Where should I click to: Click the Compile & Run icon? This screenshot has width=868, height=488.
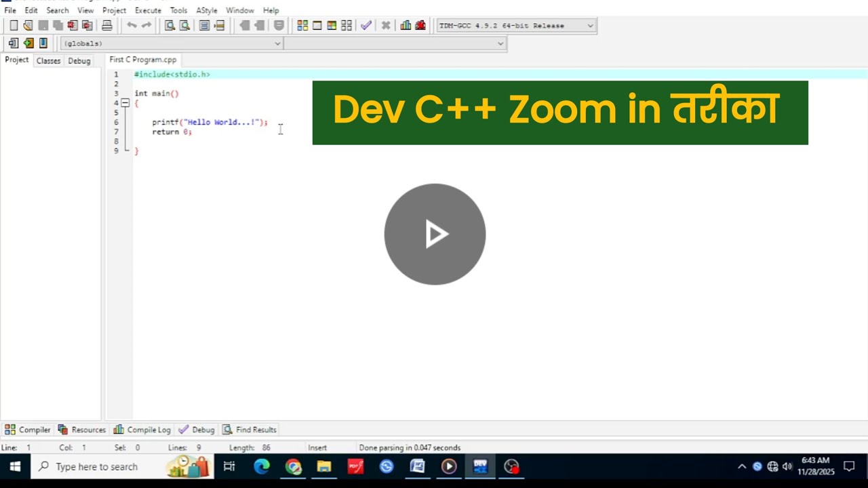coord(332,26)
